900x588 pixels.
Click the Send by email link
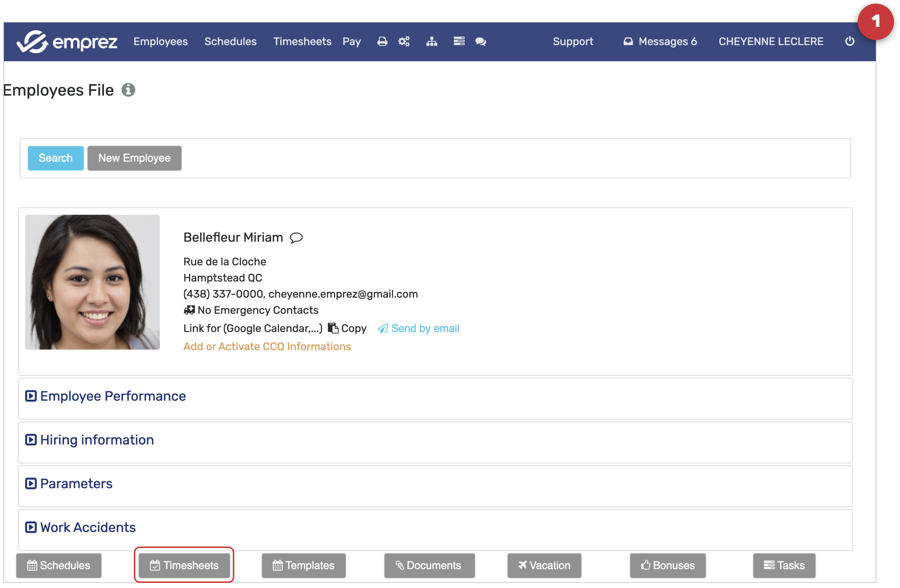click(425, 328)
